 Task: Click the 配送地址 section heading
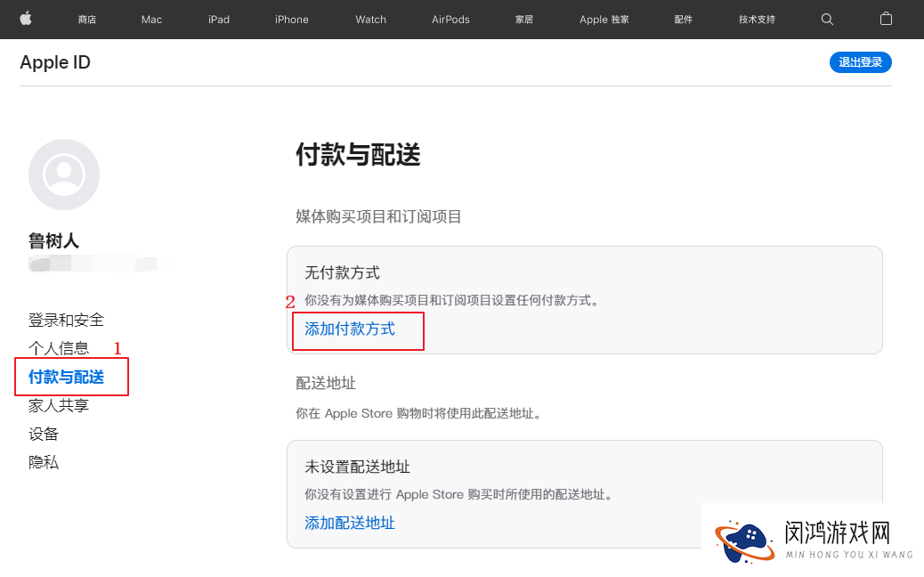click(325, 384)
